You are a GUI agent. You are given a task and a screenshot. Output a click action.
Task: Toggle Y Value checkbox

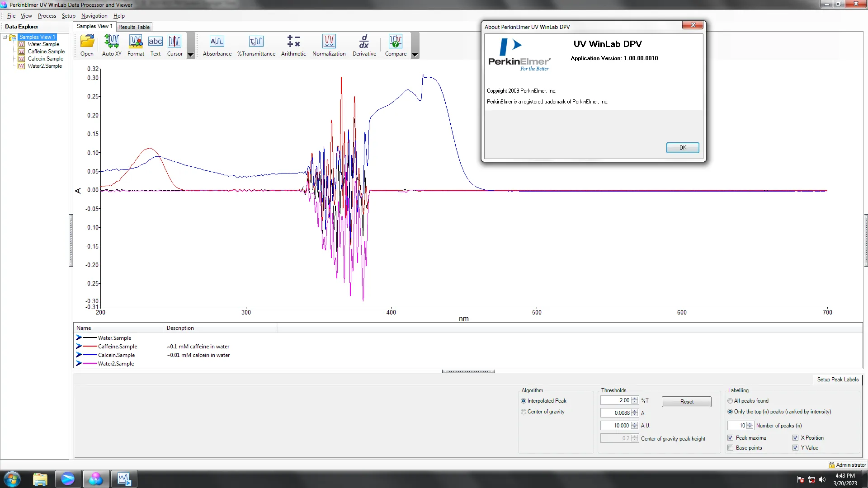pos(796,448)
